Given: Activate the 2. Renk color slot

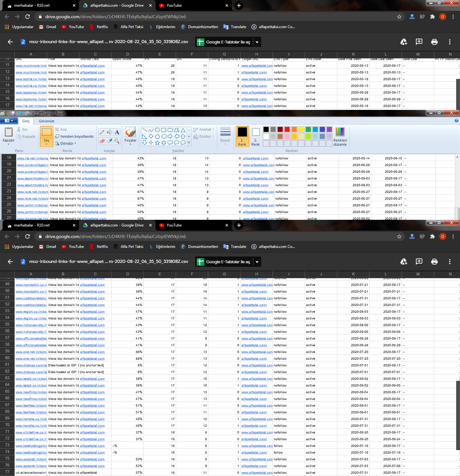Looking at the screenshot, I should (256, 137).
